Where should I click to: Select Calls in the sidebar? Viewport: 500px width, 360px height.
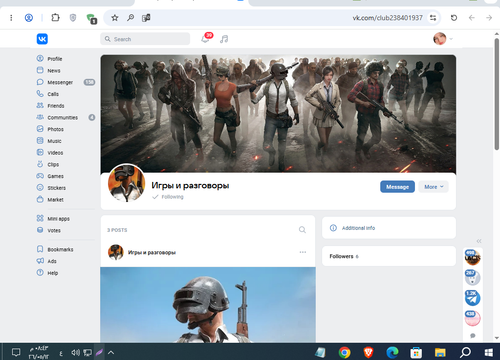click(x=53, y=94)
